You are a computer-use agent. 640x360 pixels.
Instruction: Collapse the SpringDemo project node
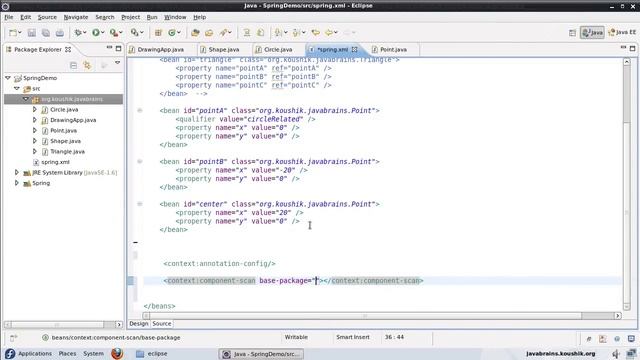tap(8, 78)
